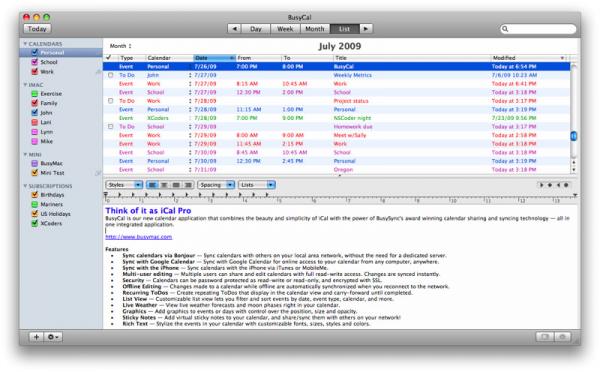Click first bottom-right panel toggle button
This screenshot has height=372, width=600.
[x=545, y=337]
